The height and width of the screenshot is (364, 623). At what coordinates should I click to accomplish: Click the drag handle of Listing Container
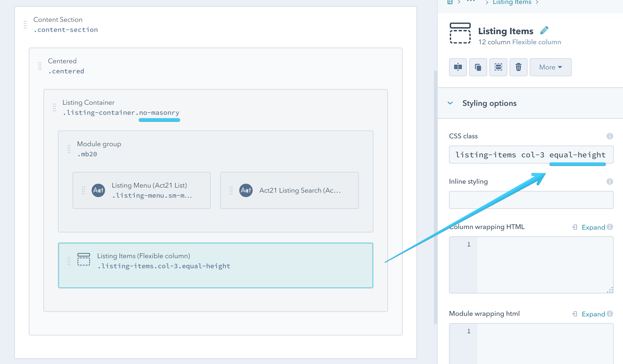pyautogui.click(x=54, y=108)
